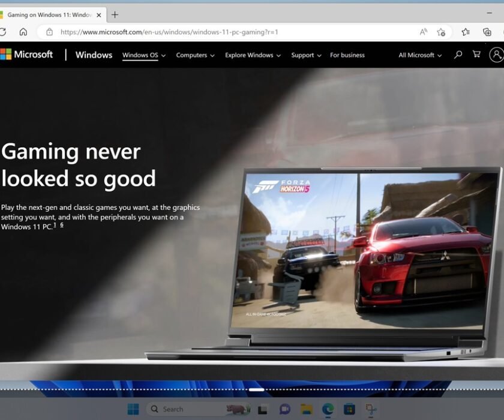Click the For business link
The height and width of the screenshot is (420, 504).
tap(347, 55)
